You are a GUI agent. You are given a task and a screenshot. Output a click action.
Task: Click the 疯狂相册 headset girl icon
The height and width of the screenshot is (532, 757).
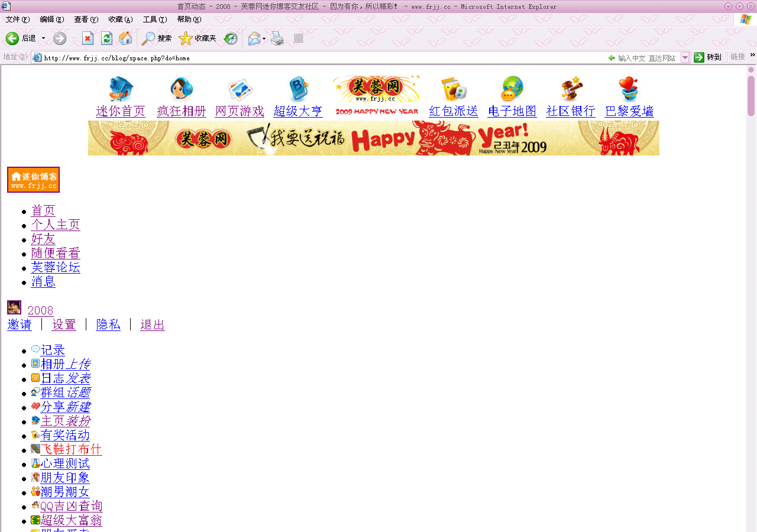tap(182, 89)
